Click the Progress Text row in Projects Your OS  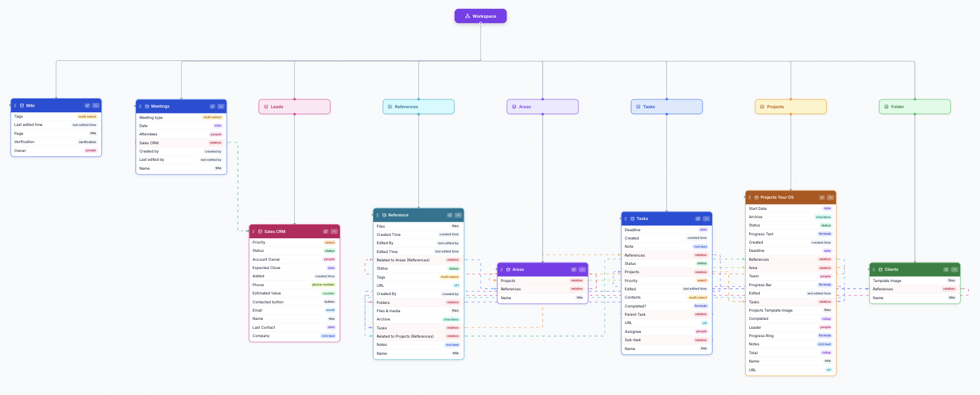(791, 234)
